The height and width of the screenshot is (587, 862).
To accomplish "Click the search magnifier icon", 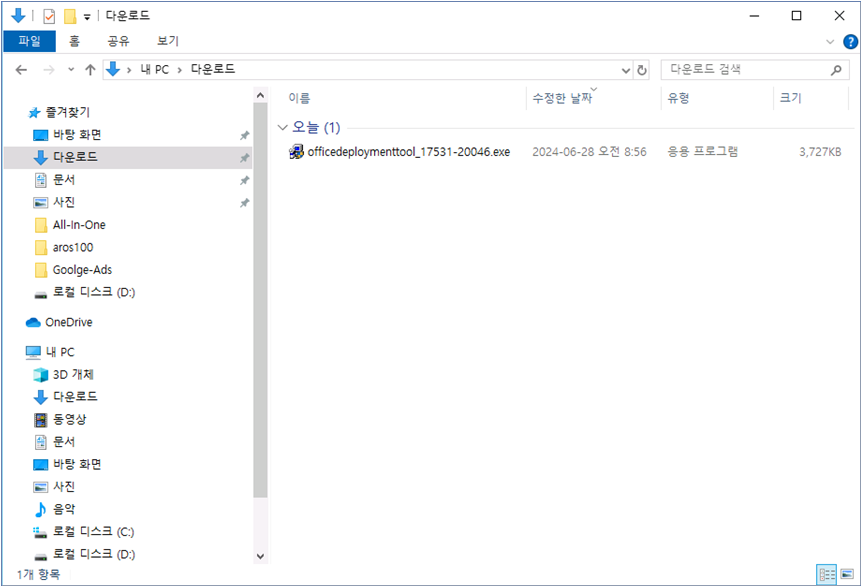I will (x=836, y=70).
